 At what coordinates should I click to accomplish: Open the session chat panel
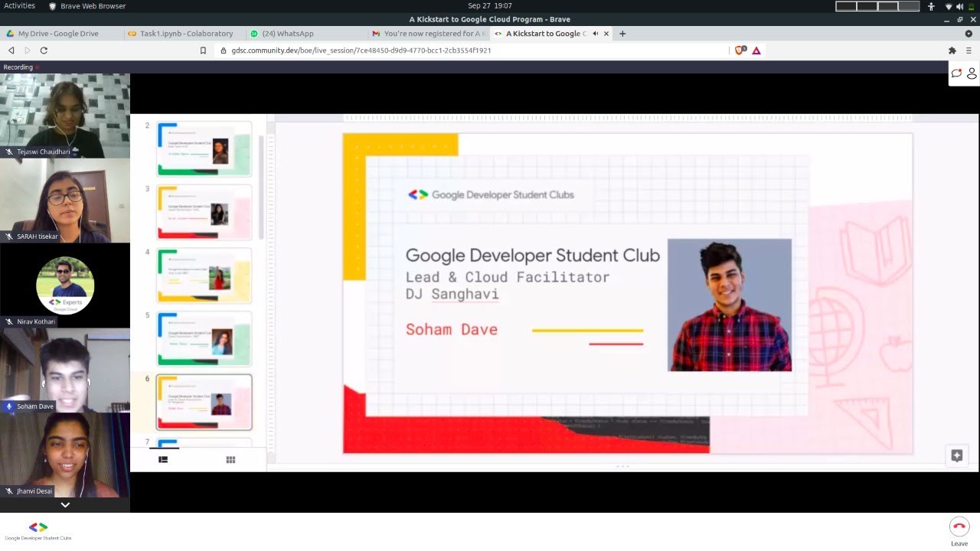tap(956, 73)
